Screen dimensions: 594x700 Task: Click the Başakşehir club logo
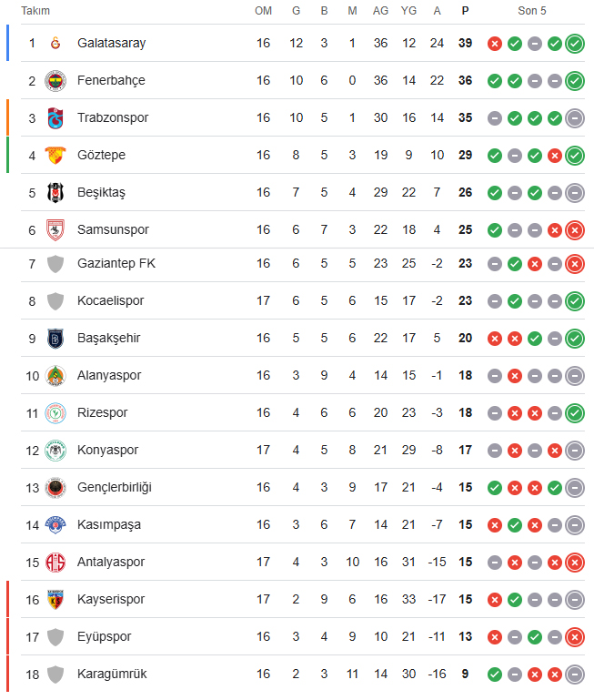click(x=55, y=339)
